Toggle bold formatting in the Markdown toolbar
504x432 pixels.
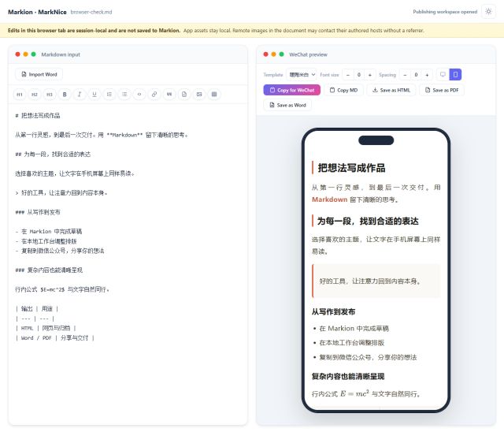65,95
